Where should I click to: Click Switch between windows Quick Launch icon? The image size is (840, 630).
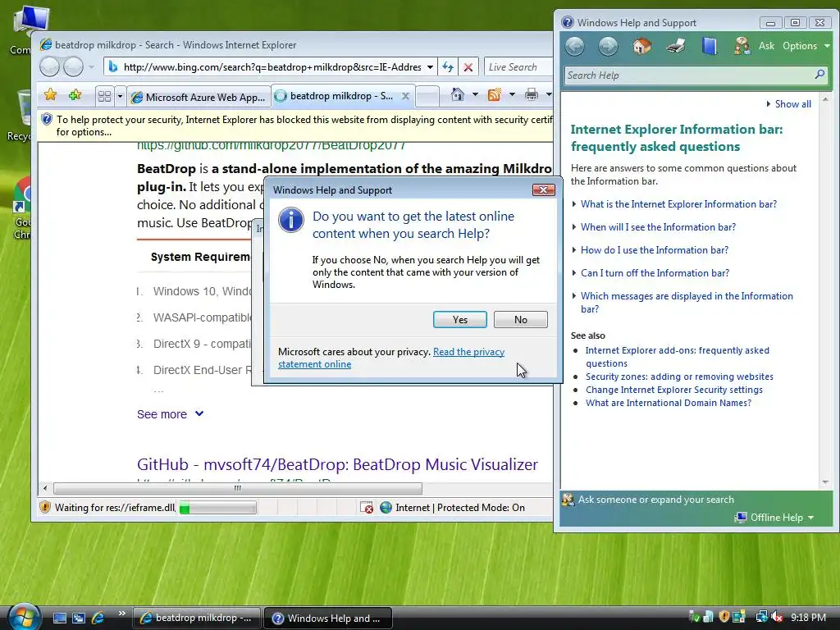click(x=79, y=619)
